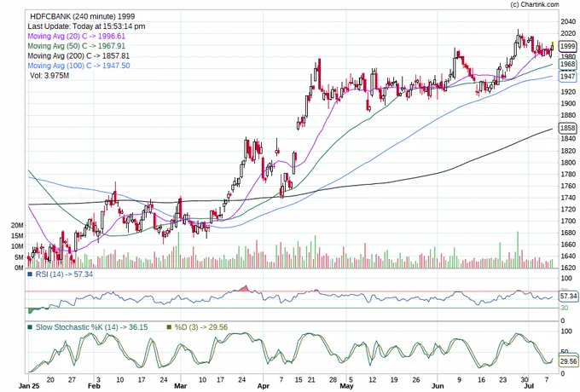Click the 1999 current price tag

pos(567,46)
